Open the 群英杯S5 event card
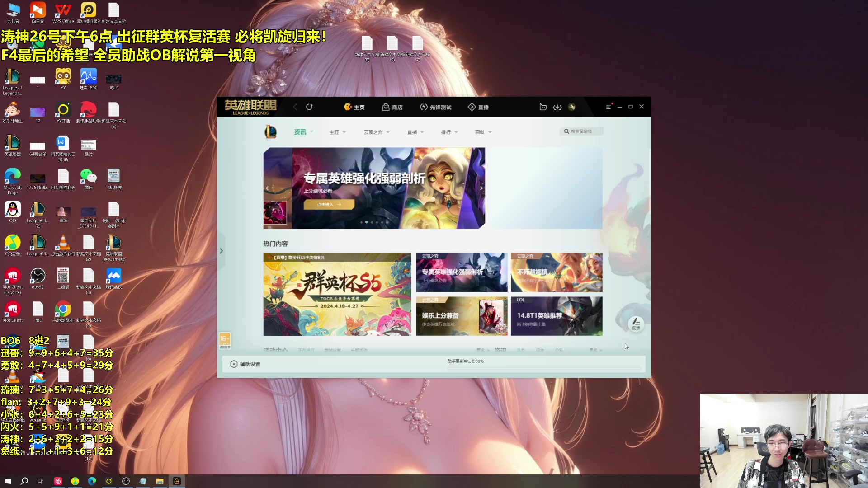 pyautogui.click(x=337, y=294)
